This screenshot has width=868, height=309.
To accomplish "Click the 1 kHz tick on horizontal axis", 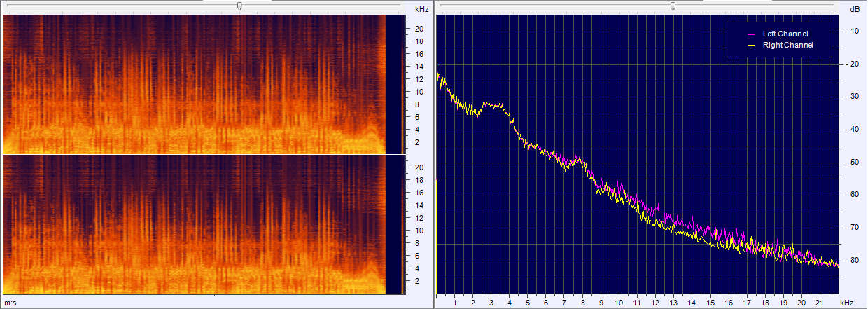I will click(455, 303).
